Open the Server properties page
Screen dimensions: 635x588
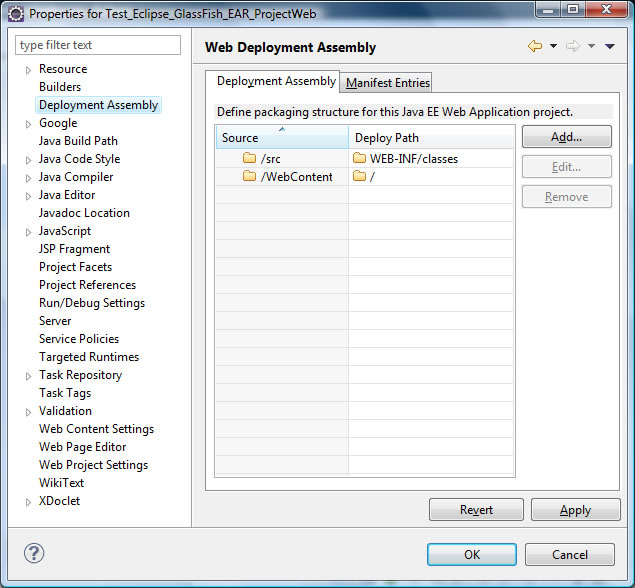[55, 321]
